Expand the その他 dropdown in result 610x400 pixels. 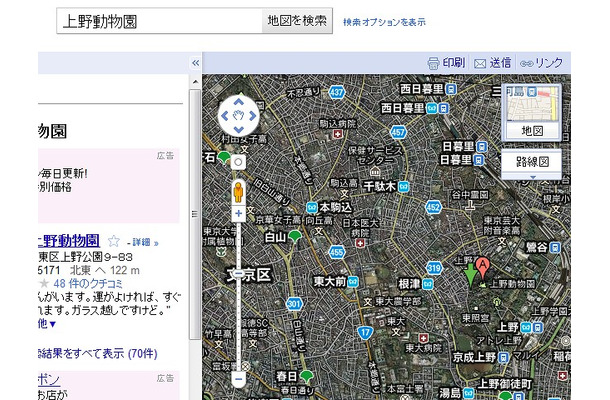click(48, 324)
